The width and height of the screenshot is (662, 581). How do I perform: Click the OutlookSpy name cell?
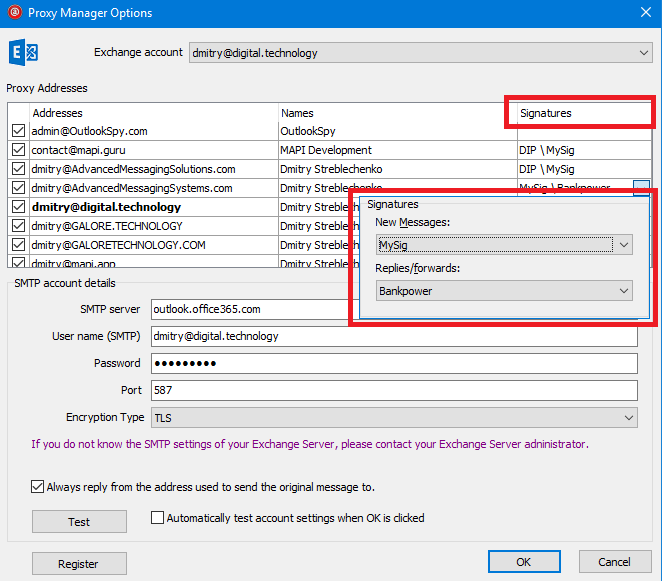308,131
